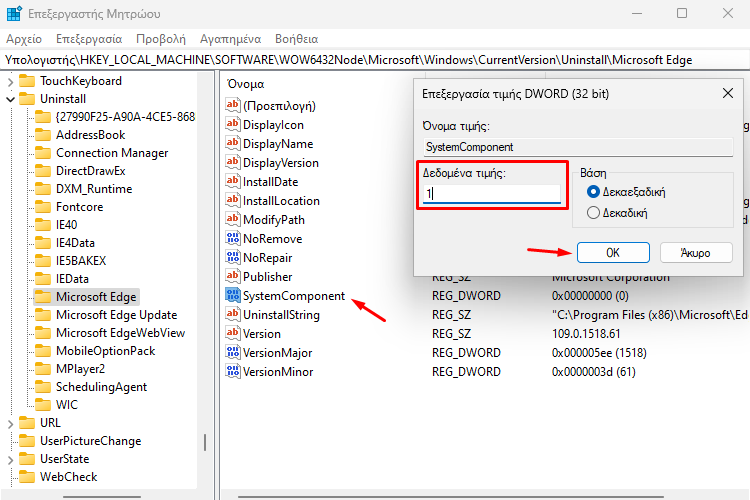
Task: Select the DisplayVersion value icon
Action: [232, 163]
